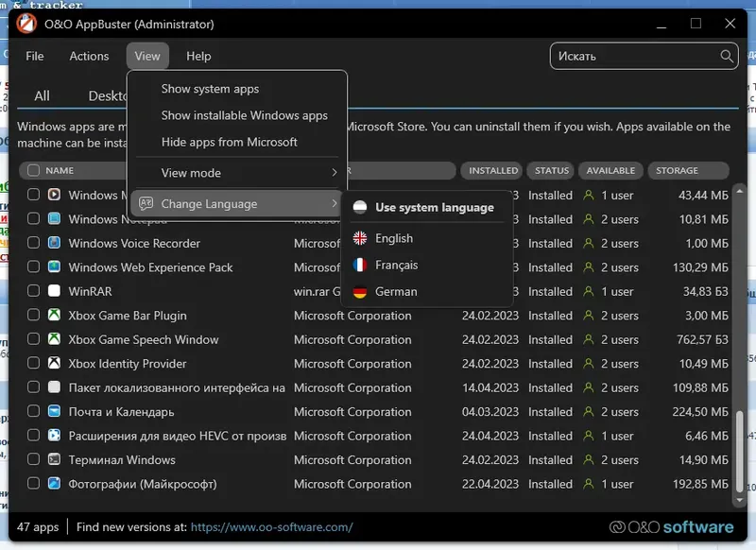The height and width of the screenshot is (550, 756).
Task: Choose English language option
Action: (393, 238)
